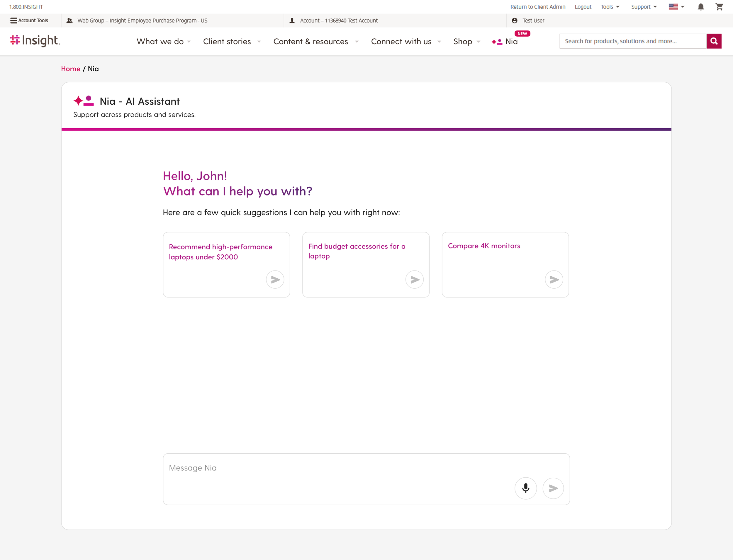Click the Insight logo
The image size is (733, 560).
point(35,41)
